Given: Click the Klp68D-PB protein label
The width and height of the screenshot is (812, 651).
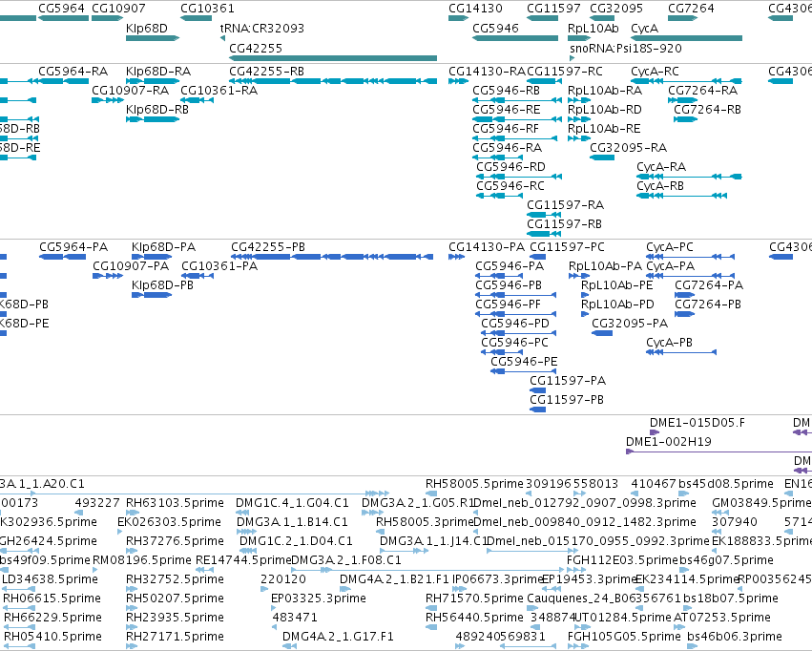Looking at the screenshot, I should click(162, 285).
